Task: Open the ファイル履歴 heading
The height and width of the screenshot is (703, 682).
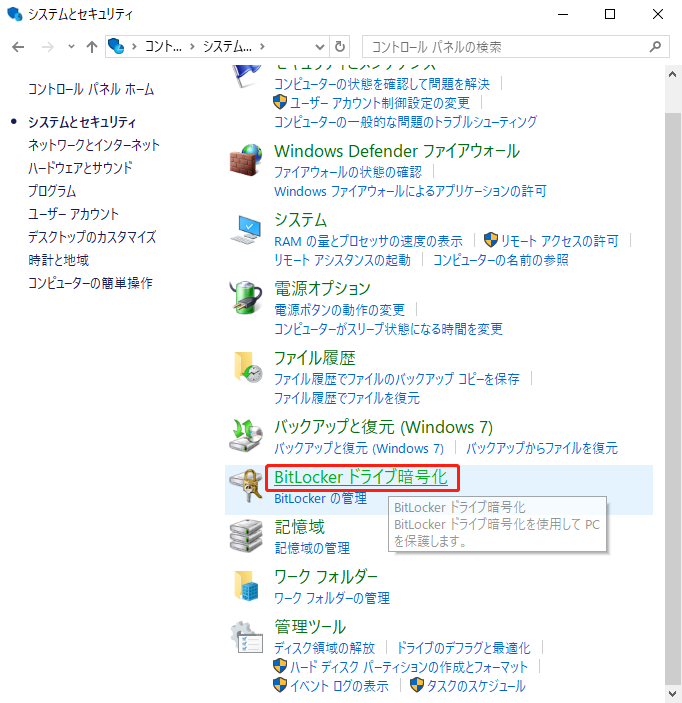Action: (315, 358)
